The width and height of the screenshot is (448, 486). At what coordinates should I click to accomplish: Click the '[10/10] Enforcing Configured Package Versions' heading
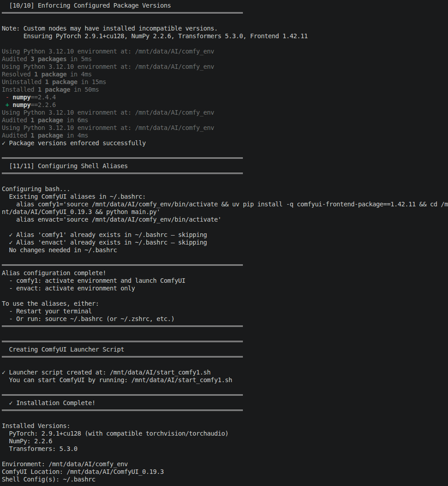(x=90, y=5)
